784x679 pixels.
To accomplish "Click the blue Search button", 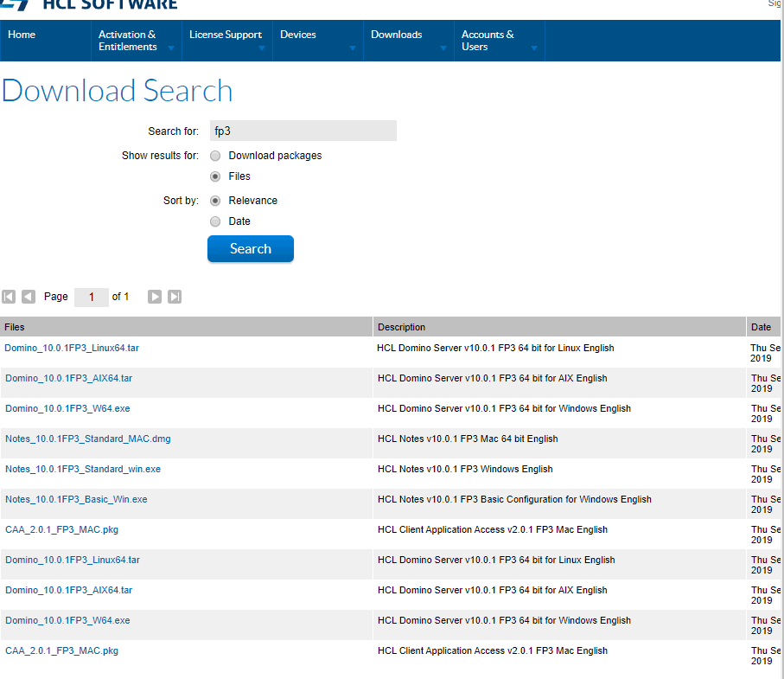I will [x=251, y=249].
